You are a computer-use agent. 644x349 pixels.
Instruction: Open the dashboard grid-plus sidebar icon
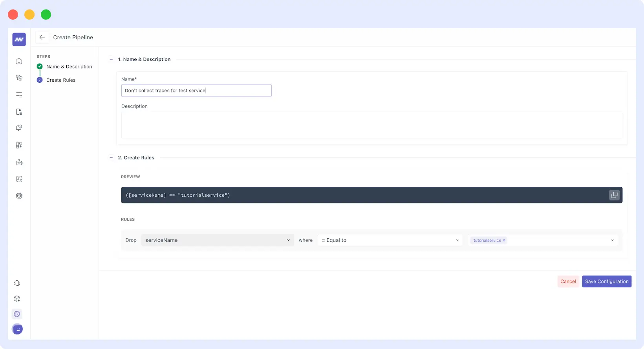tap(19, 145)
